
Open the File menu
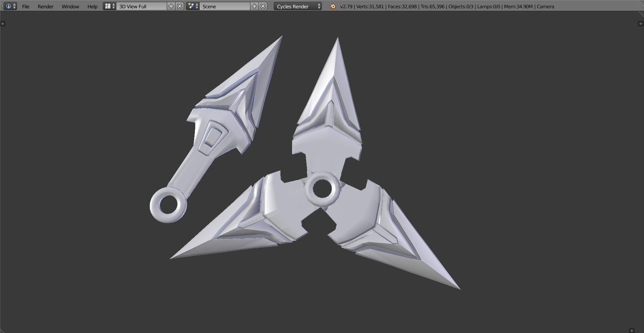26,6
